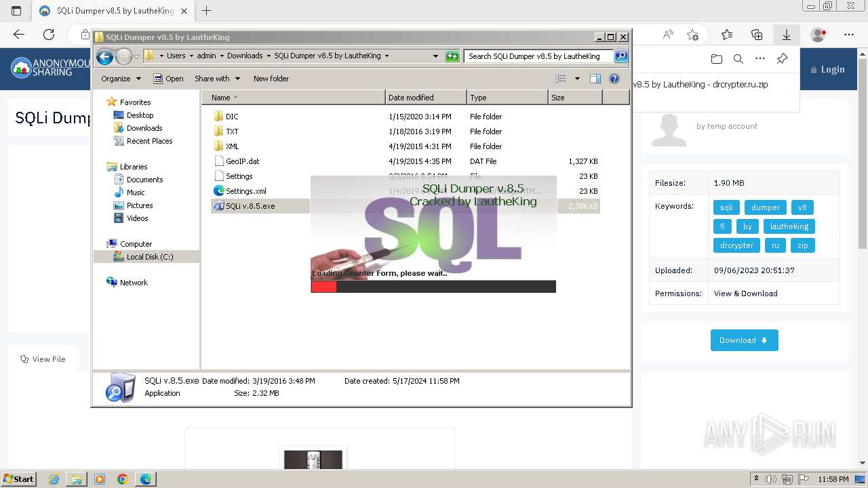Image resolution: width=868 pixels, height=488 pixels.
Task: Select the DIC folder
Action: (x=232, y=117)
